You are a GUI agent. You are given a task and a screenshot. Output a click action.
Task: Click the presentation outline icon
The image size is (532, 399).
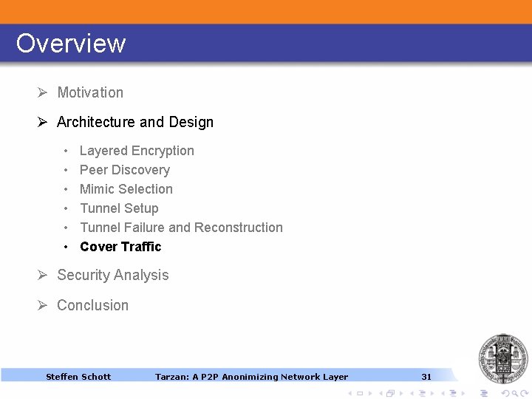[x=484, y=393]
